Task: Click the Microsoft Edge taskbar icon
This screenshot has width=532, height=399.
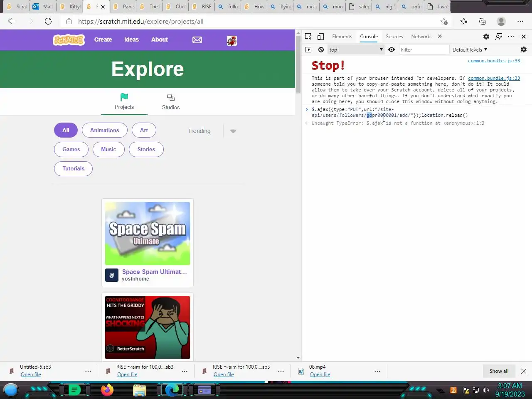Action: pyautogui.click(x=172, y=390)
